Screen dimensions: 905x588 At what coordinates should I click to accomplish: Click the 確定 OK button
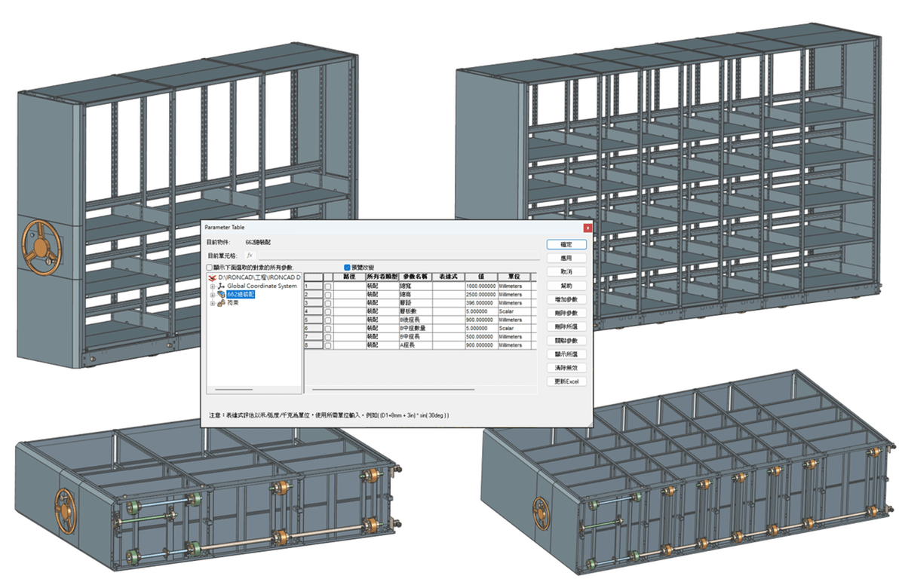tap(566, 245)
